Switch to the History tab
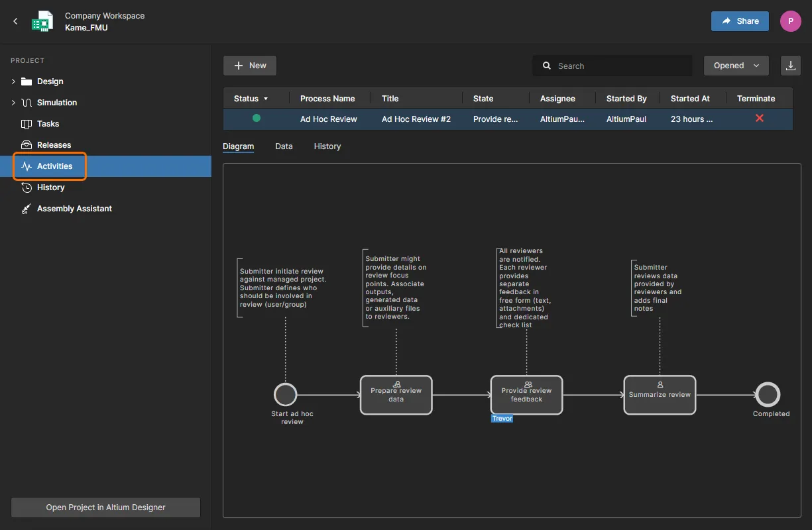The height and width of the screenshot is (530, 812). (x=327, y=146)
